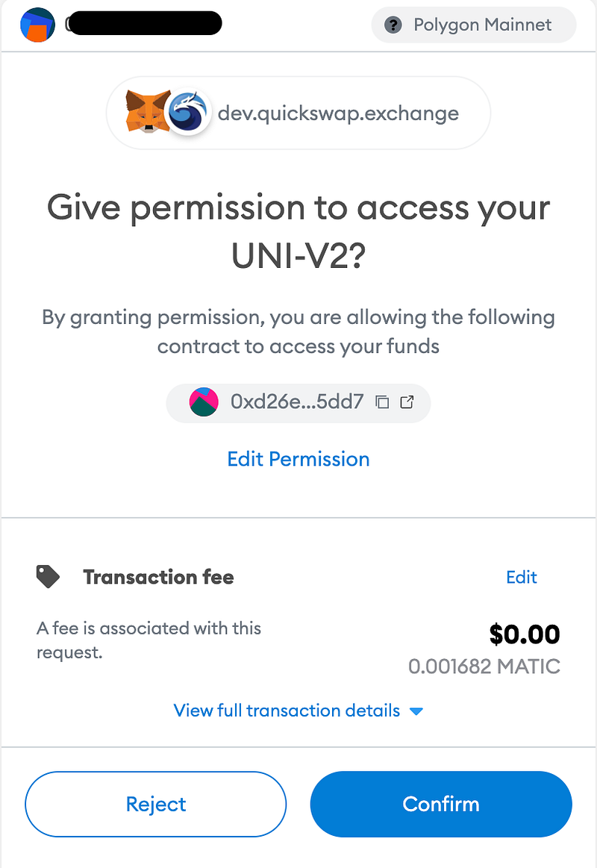Open View full transaction details
The height and width of the screenshot is (868, 597).
coord(287,711)
